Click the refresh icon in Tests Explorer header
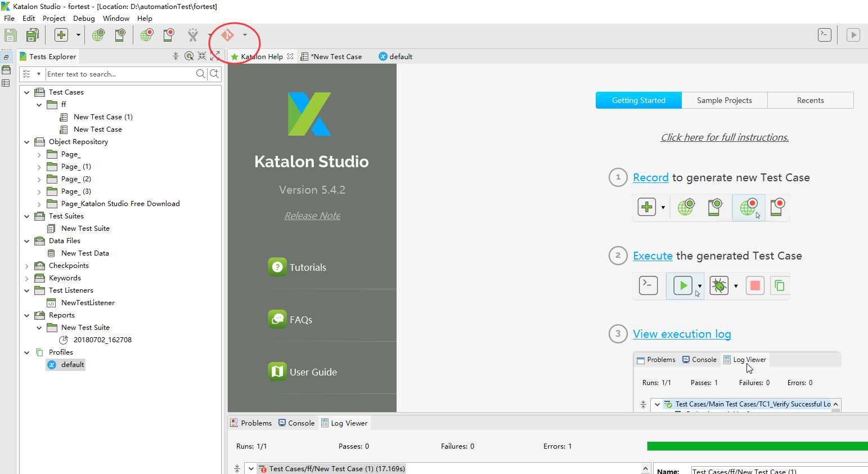This screenshot has width=868, height=474. point(189,56)
